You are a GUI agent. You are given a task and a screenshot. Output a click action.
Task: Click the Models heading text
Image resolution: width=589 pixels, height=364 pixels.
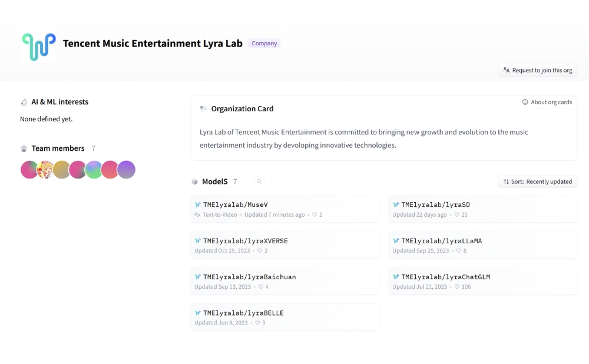215,182
